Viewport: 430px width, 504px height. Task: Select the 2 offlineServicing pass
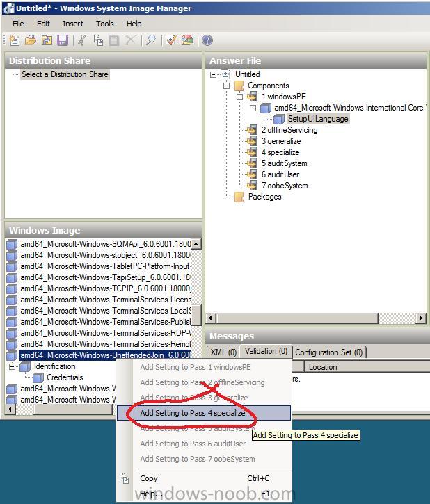(x=289, y=130)
